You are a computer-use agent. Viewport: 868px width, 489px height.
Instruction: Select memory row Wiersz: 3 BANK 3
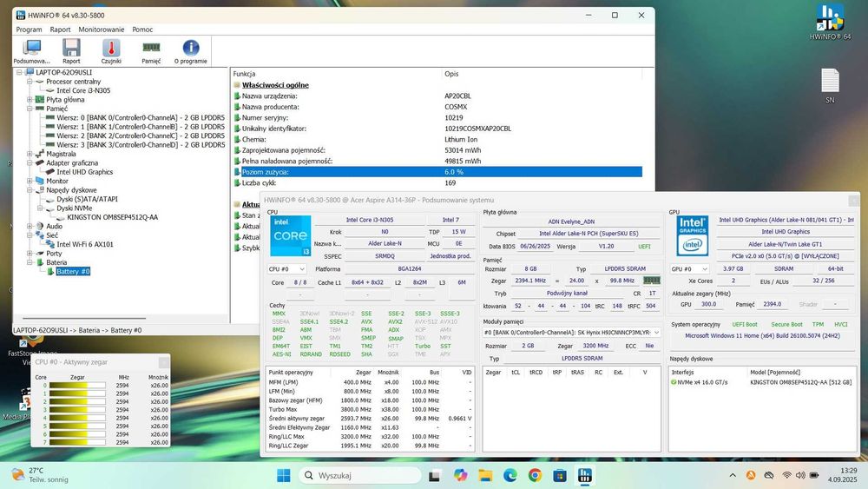tap(141, 144)
